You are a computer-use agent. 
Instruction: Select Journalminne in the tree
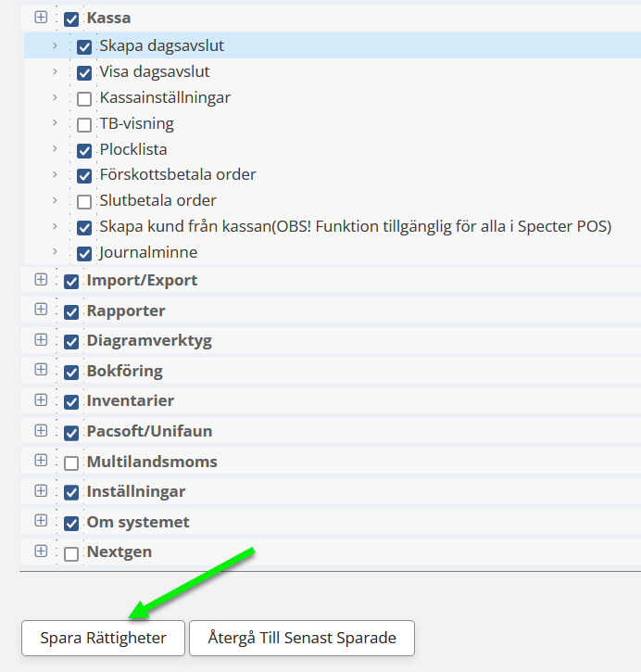click(x=148, y=252)
